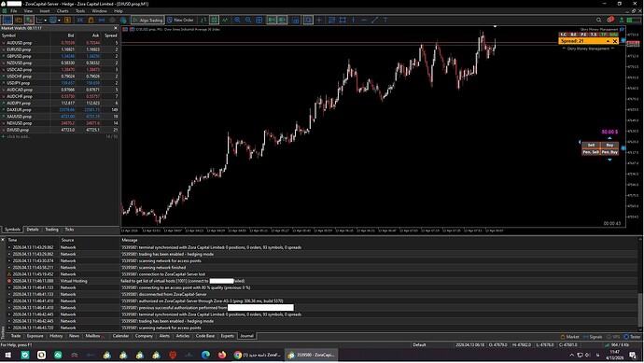Collapse the Spread panel with up arrow
The width and height of the screenshot is (644, 363).
coord(608,41)
